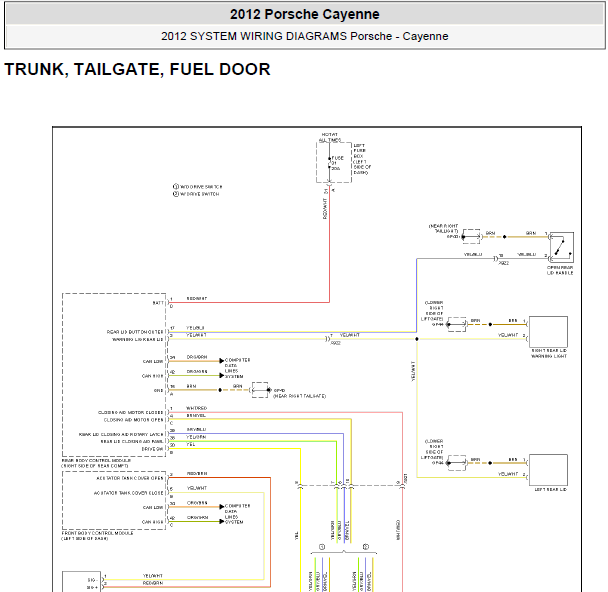608x592 pixels.
Task: Click the '2012 Porsche Cayenne' title
Action: tap(304, 14)
